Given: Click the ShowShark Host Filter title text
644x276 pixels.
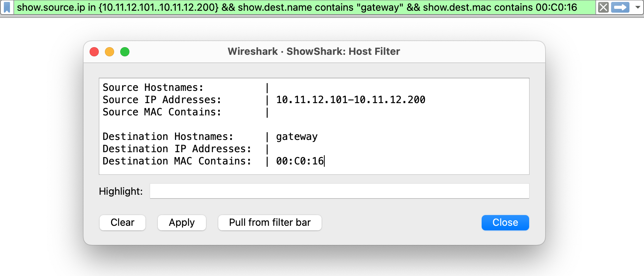Looking at the screenshot, I should coord(314,51).
